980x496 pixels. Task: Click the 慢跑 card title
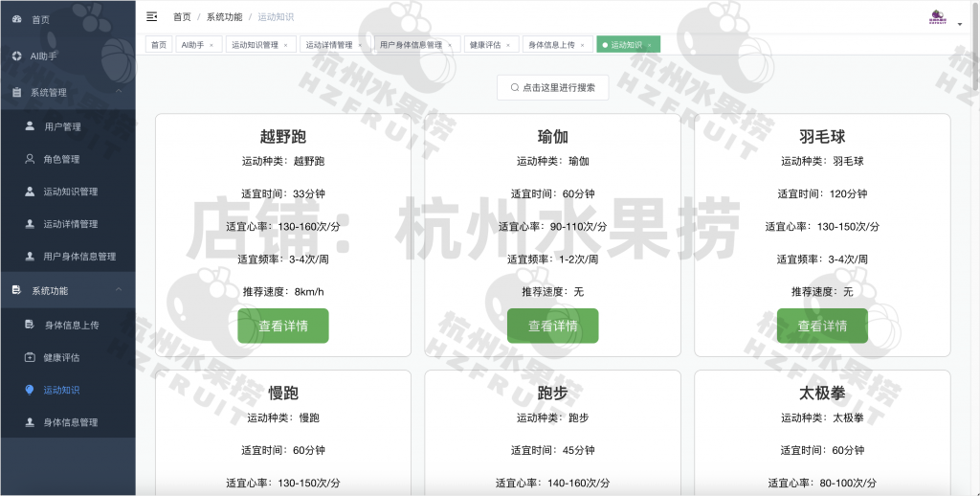(x=283, y=393)
